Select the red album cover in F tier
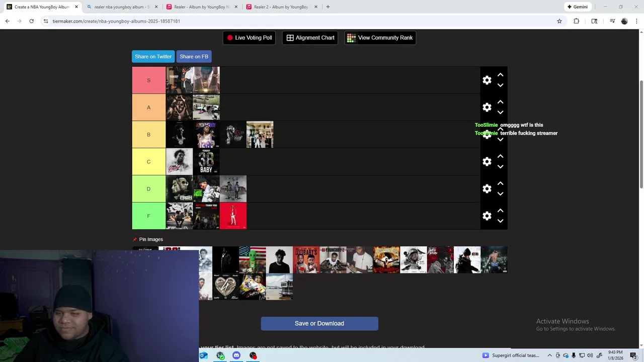 (x=233, y=216)
